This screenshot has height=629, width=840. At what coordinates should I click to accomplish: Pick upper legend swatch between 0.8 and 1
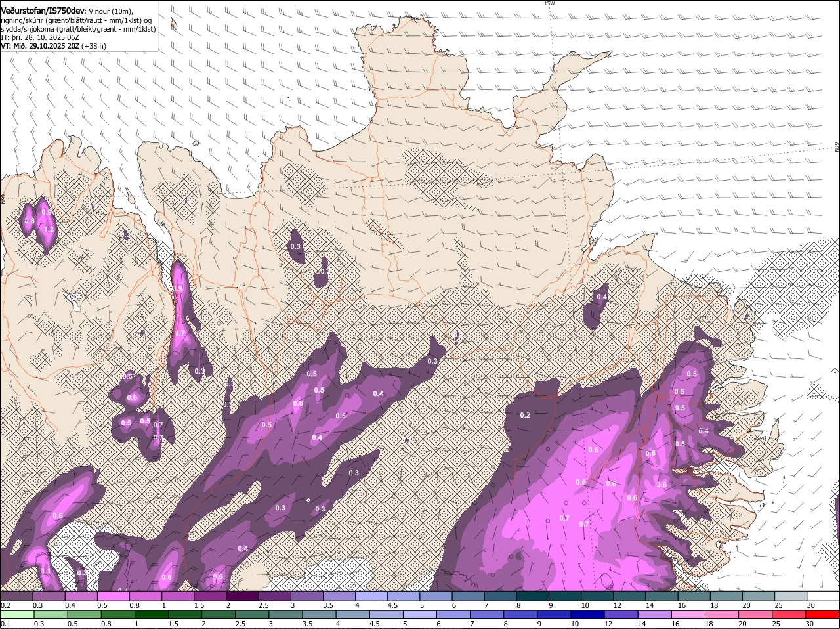click(x=146, y=596)
